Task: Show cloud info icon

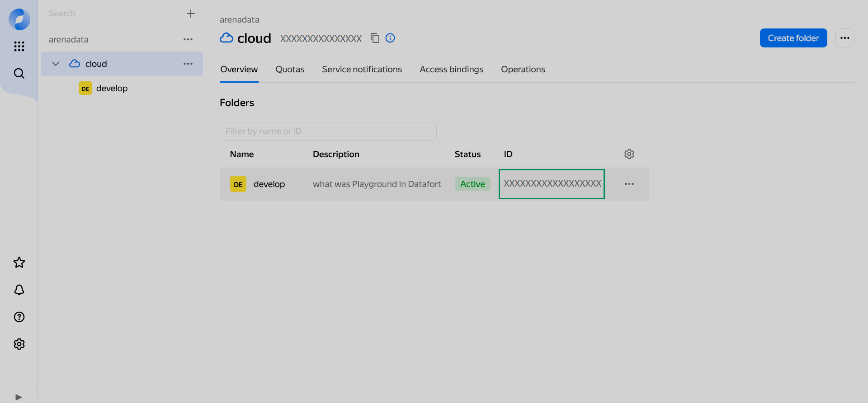Action: (x=390, y=38)
